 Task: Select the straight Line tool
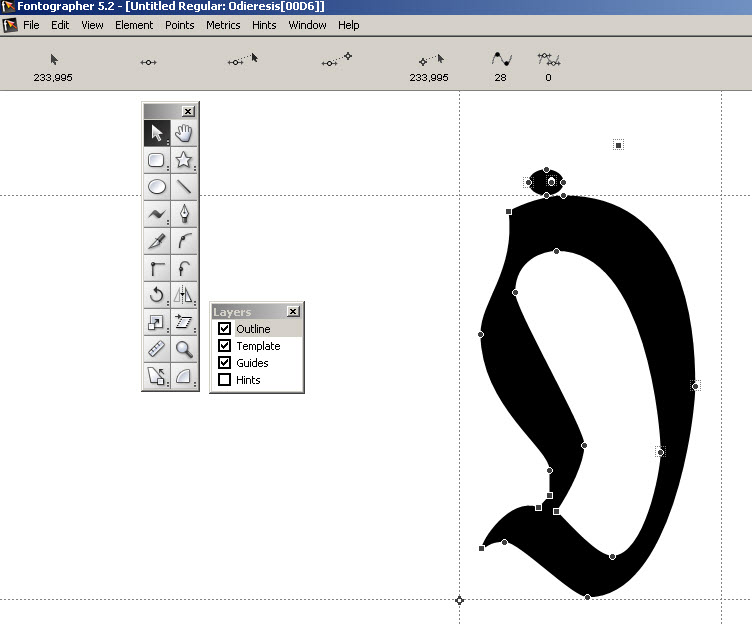[183, 187]
